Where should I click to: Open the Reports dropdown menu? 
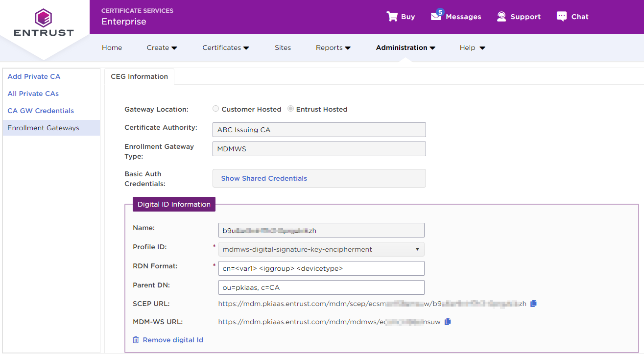(x=333, y=47)
